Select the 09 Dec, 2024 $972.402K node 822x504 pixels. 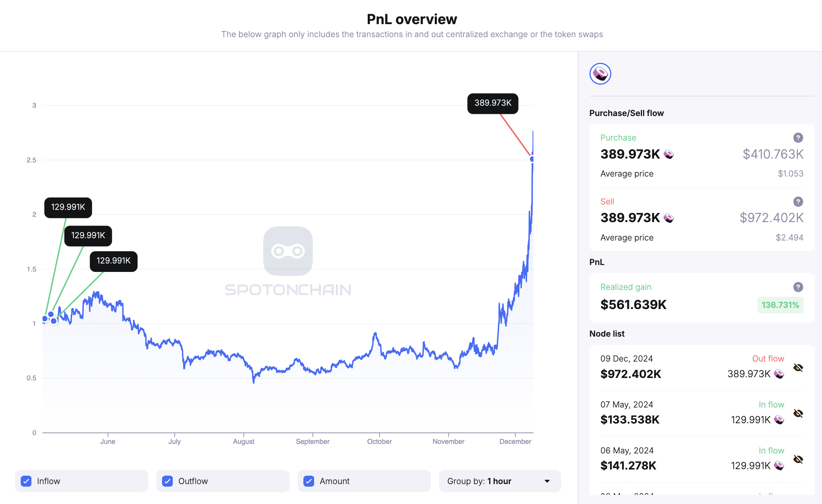point(630,374)
